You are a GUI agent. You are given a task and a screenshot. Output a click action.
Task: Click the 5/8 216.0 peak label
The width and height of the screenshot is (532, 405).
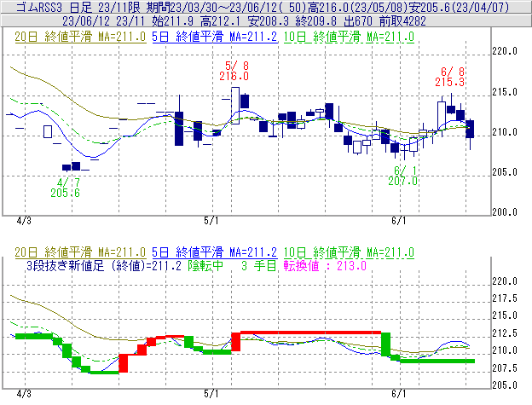point(234,71)
